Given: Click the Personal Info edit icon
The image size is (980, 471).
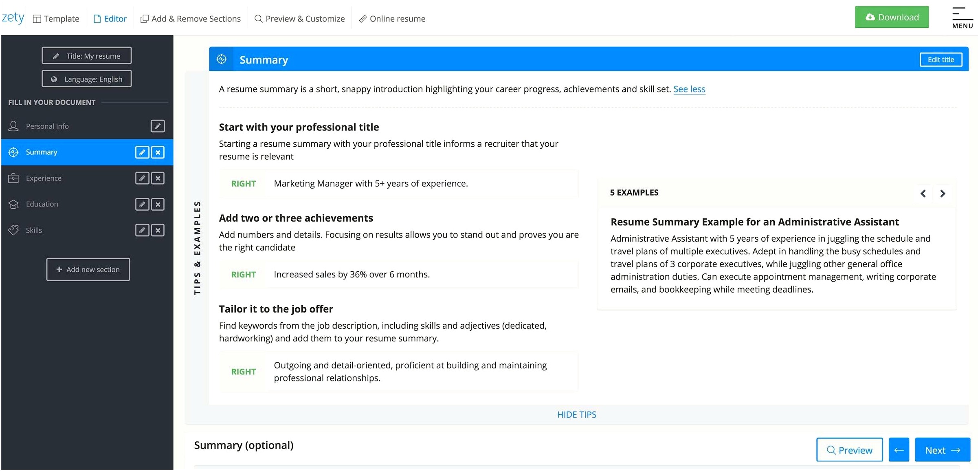Looking at the screenshot, I should pos(158,125).
